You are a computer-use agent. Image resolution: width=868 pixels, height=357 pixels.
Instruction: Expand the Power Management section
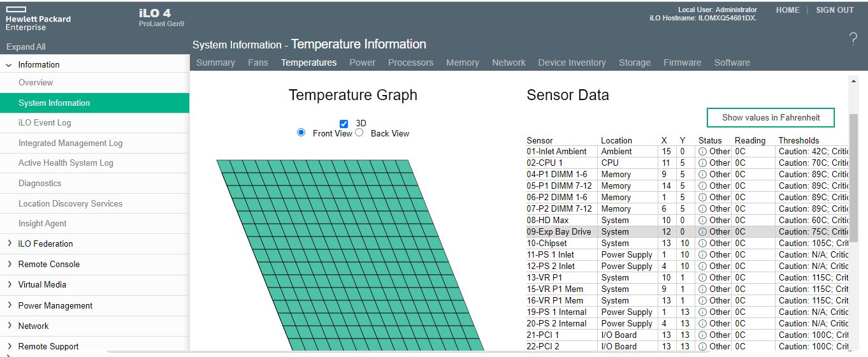[x=9, y=305]
